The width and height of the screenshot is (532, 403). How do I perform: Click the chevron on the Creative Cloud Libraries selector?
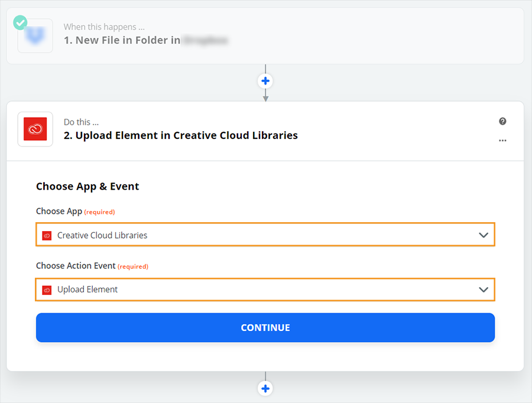point(484,235)
